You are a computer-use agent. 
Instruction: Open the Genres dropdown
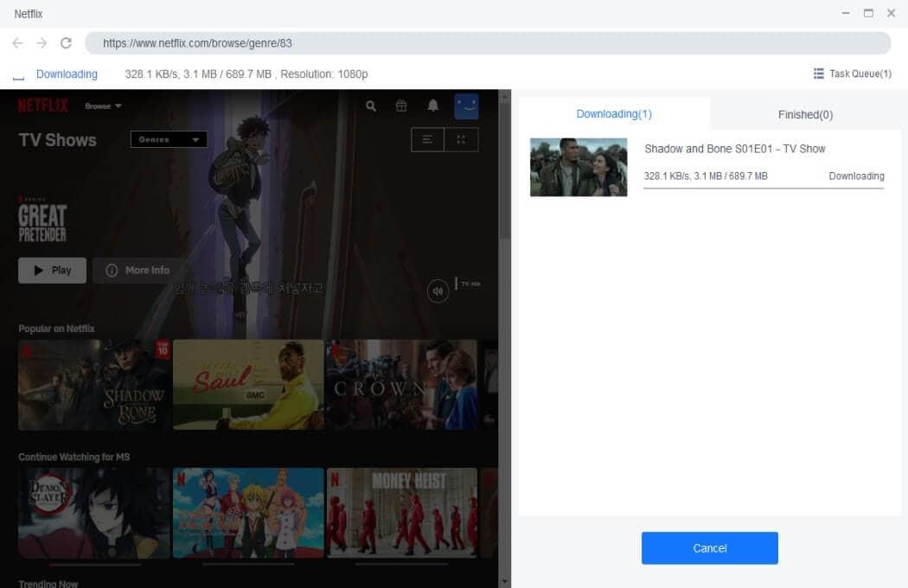[169, 139]
